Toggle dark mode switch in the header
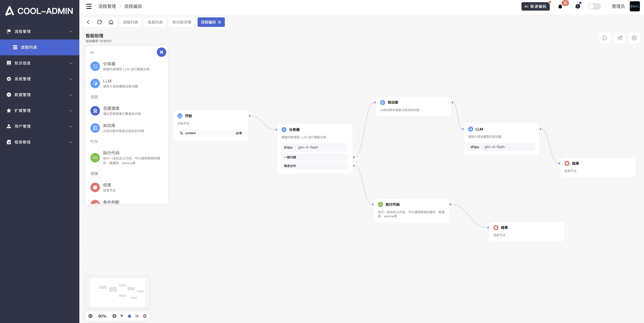The width and height of the screenshot is (644, 323). [594, 6]
